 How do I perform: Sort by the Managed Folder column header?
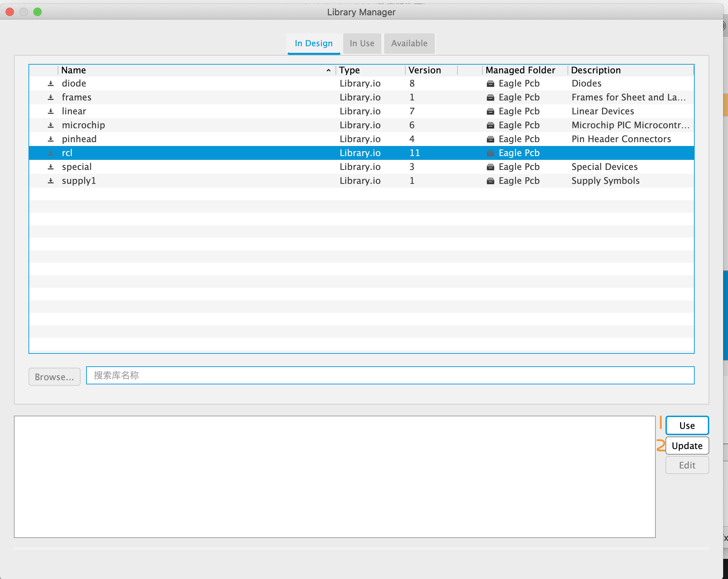520,70
